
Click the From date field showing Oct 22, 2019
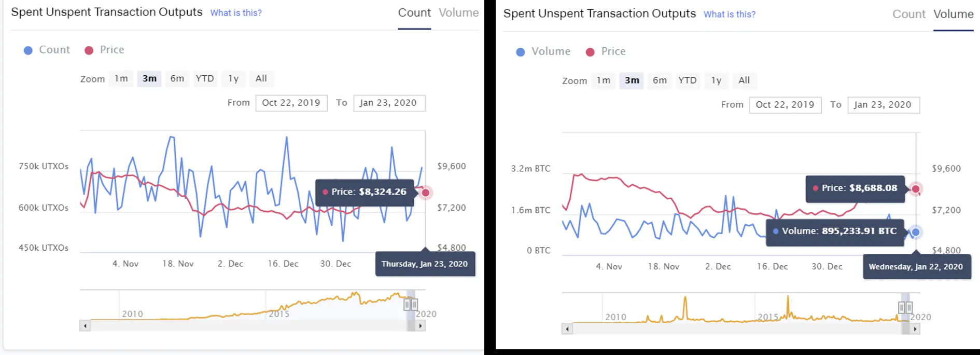tap(291, 102)
